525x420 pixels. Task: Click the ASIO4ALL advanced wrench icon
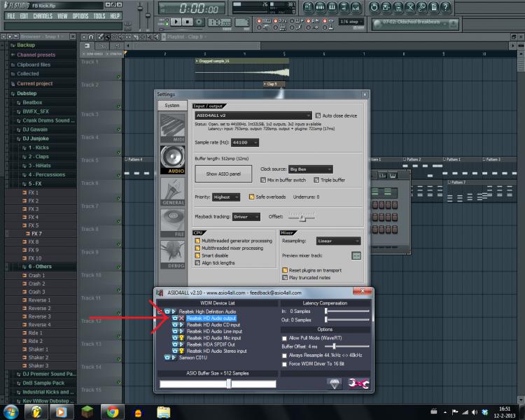358,383
